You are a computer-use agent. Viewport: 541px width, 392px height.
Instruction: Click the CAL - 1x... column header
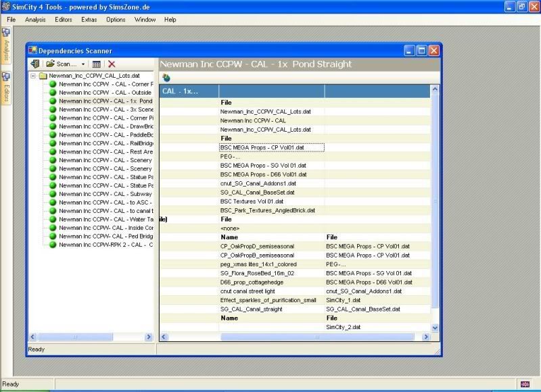pos(189,91)
